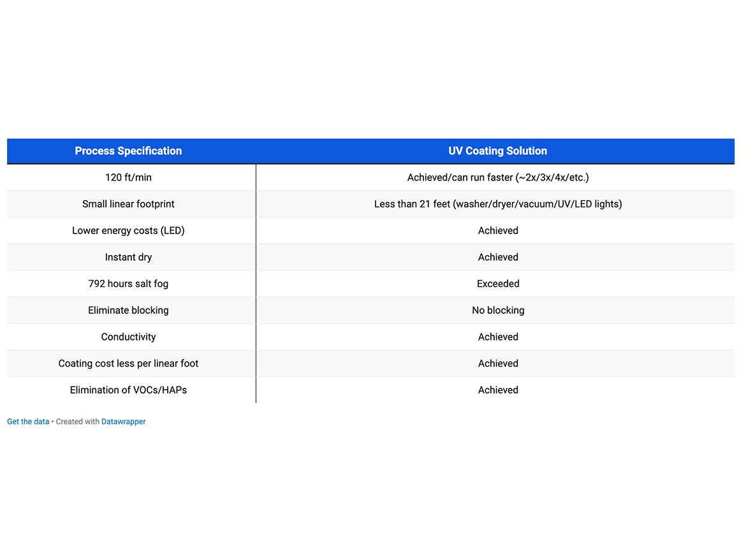This screenshot has height=560, width=746.
Task: Select 'Elimination of VOCs/HAPs' cell
Action: click(128, 390)
